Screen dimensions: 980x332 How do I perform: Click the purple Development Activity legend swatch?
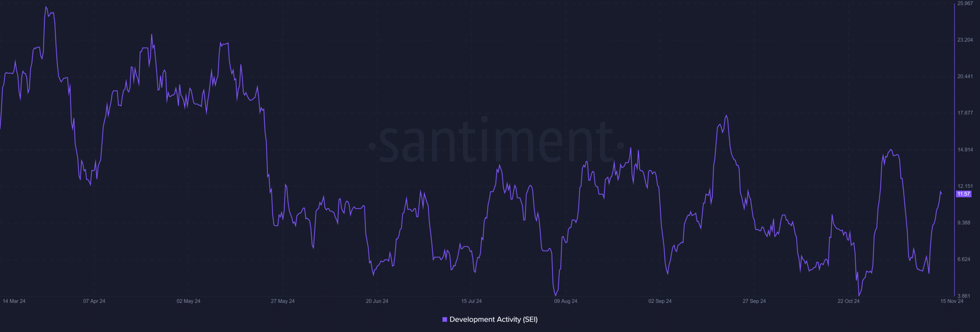(x=444, y=319)
